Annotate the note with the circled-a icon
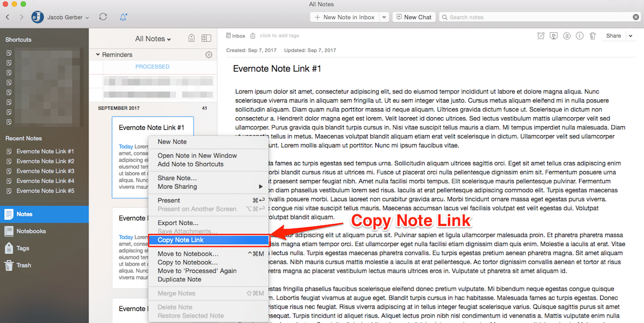The width and height of the screenshot is (644, 323). [567, 36]
